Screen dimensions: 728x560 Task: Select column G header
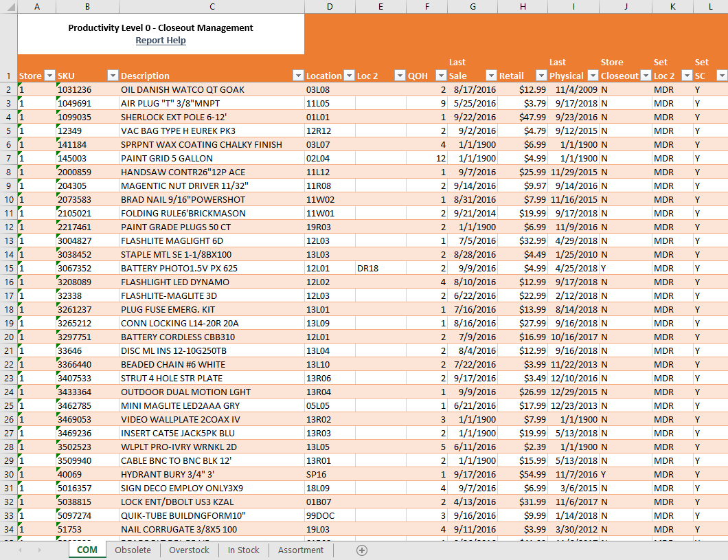(473, 6)
